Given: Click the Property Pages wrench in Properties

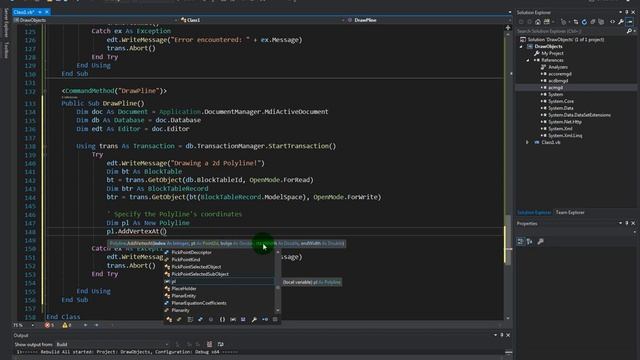Looking at the screenshot, I should tap(540, 242).
